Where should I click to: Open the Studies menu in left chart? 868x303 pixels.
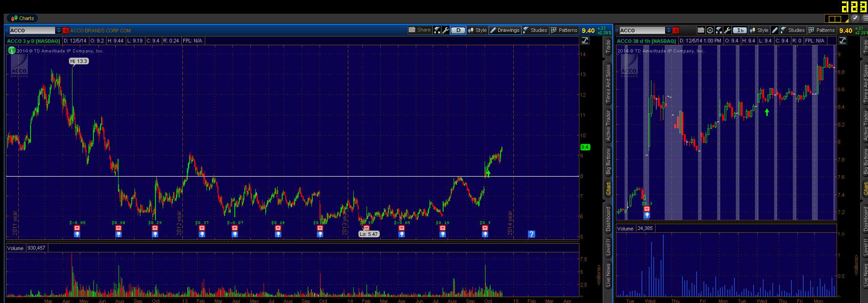(535, 30)
